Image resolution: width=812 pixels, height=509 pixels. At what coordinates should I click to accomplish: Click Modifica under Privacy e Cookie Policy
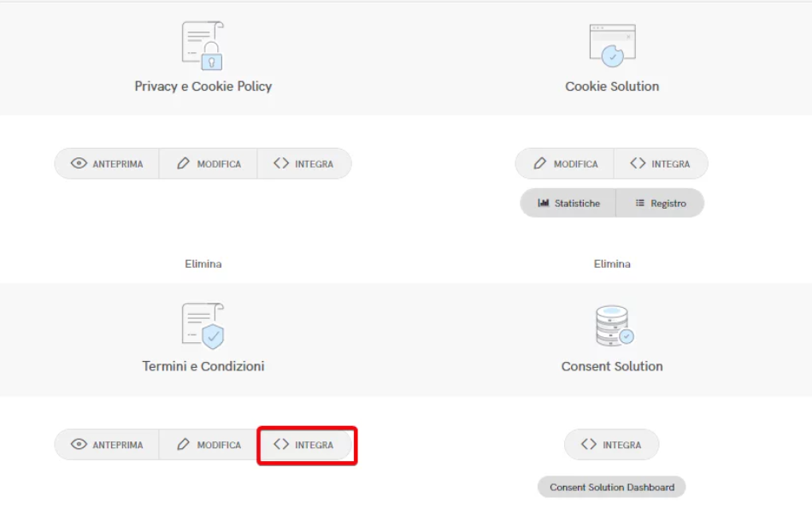pyautogui.click(x=209, y=163)
